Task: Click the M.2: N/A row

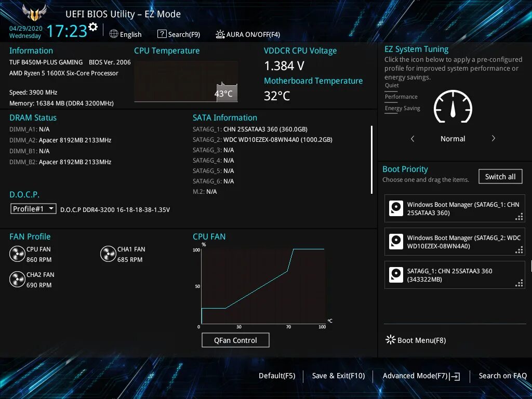Action: [x=205, y=192]
